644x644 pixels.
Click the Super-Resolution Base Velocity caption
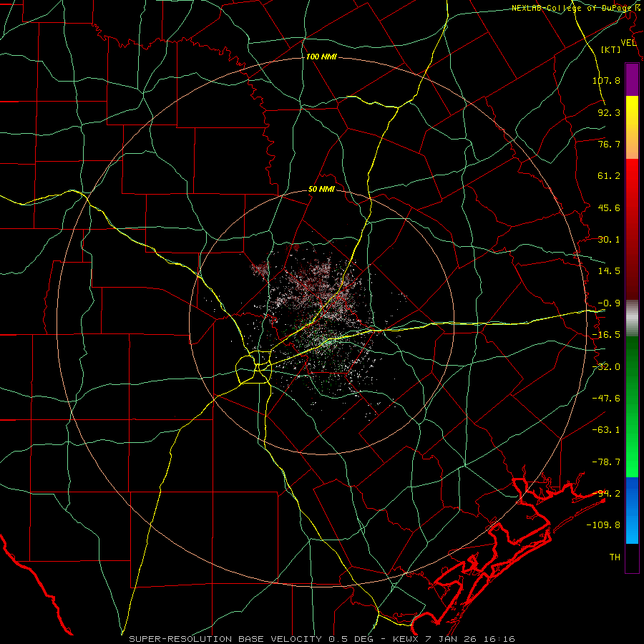click(322, 639)
